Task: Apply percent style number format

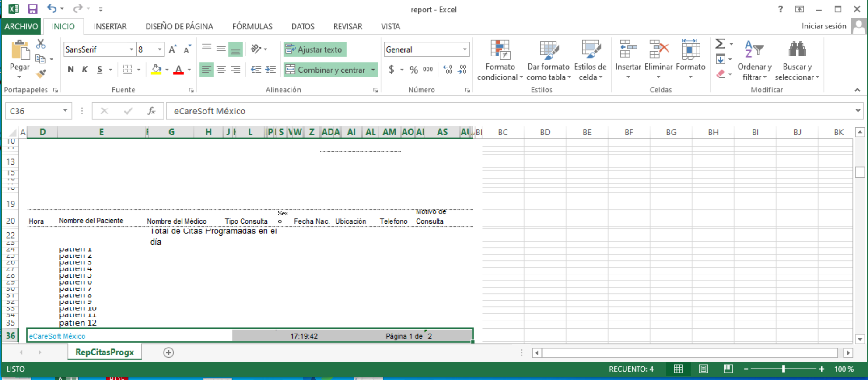Action: (414, 70)
